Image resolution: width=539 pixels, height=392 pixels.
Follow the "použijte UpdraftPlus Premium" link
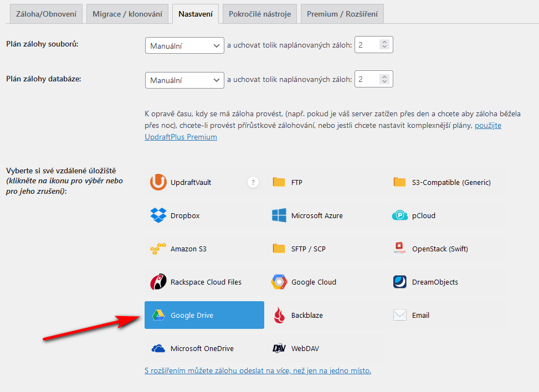click(x=181, y=137)
